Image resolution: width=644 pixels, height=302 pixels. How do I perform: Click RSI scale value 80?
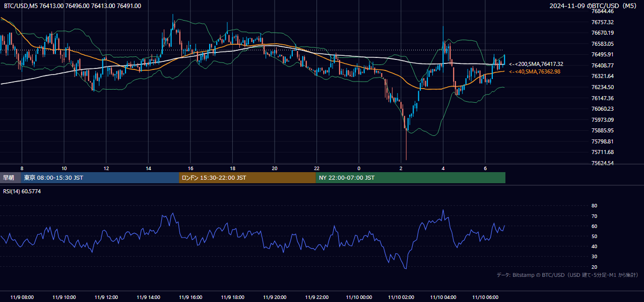pyautogui.click(x=594, y=206)
